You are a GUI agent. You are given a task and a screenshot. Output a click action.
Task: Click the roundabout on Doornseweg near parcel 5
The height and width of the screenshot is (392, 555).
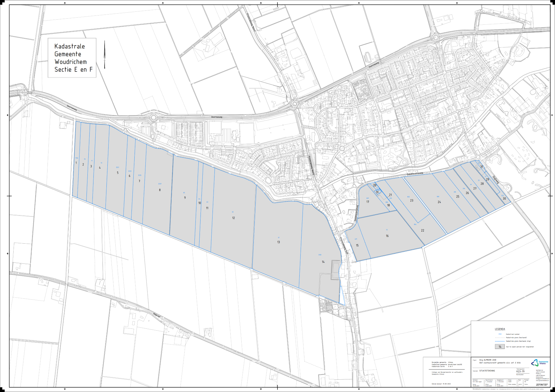pyautogui.click(x=154, y=118)
